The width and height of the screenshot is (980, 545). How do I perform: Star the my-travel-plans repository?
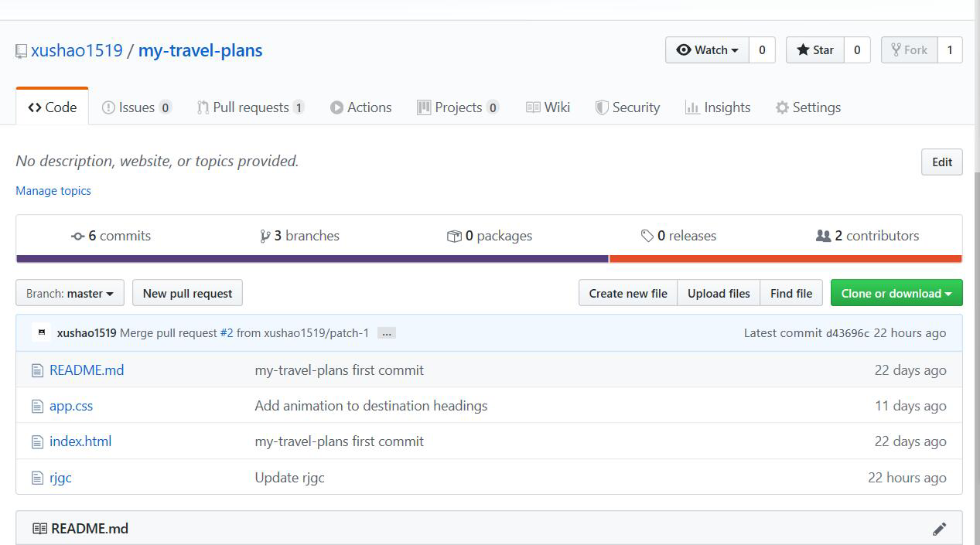tap(815, 50)
